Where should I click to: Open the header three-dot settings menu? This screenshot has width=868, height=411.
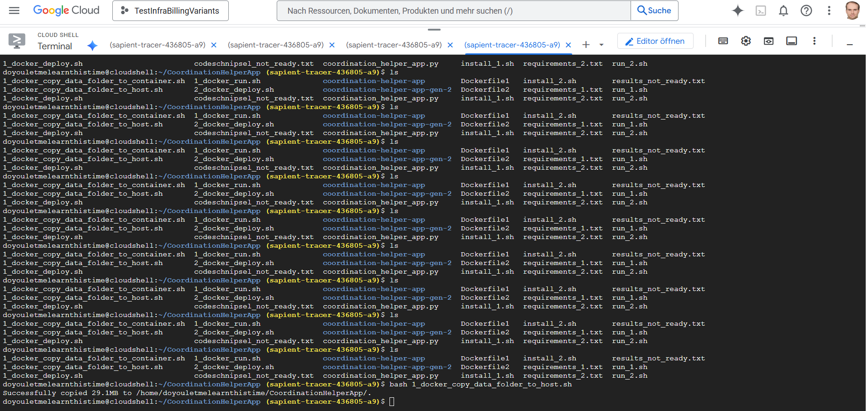pos(829,10)
